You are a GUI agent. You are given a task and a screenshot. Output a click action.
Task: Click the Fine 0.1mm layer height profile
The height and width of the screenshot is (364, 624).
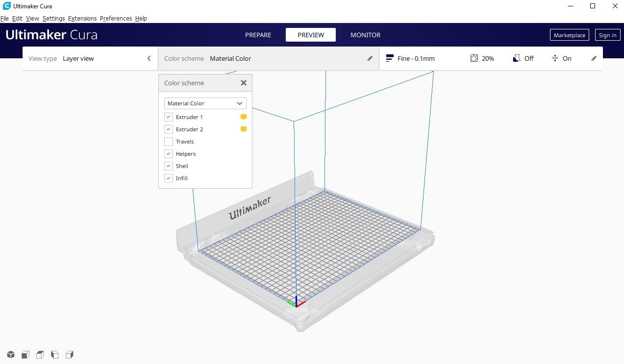click(410, 58)
